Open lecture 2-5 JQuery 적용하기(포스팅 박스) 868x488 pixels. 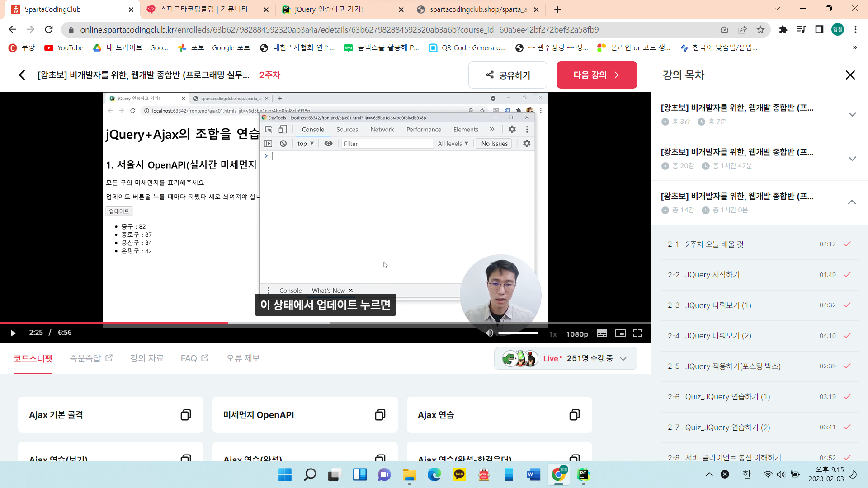pyautogui.click(x=759, y=366)
